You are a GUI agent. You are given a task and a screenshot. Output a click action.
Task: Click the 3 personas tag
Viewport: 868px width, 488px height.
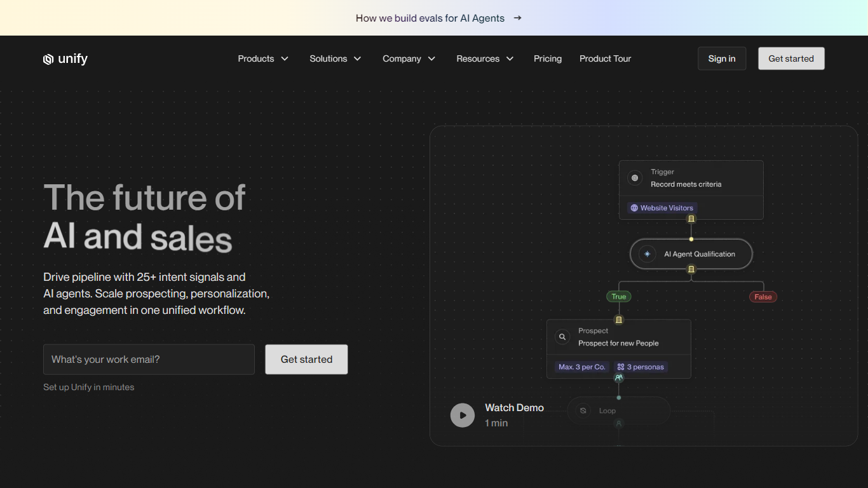click(x=641, y=367)
